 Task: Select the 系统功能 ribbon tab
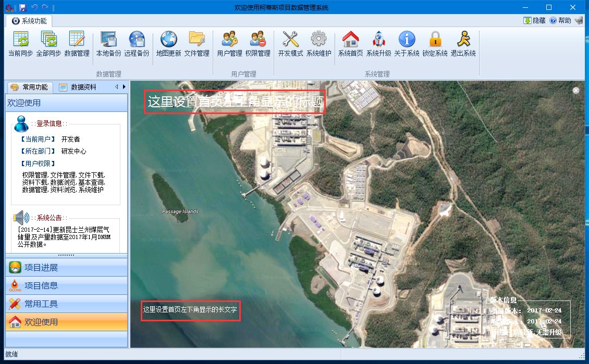tap(29, 21)
